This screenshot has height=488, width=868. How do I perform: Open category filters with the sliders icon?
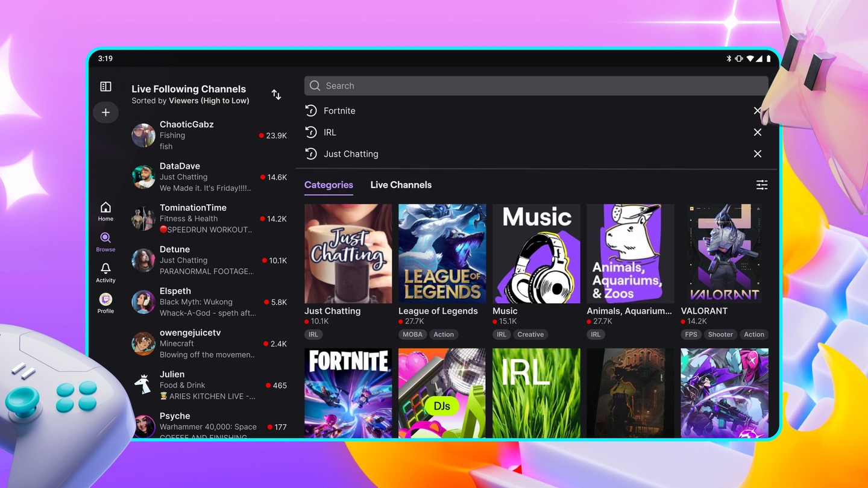coord(761,185)
